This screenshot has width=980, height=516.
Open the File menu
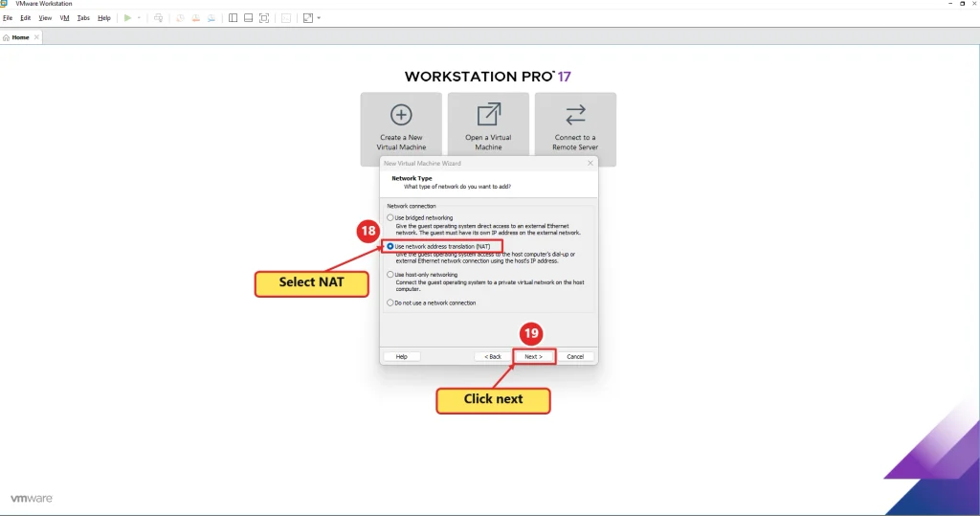tap(8, 18)
